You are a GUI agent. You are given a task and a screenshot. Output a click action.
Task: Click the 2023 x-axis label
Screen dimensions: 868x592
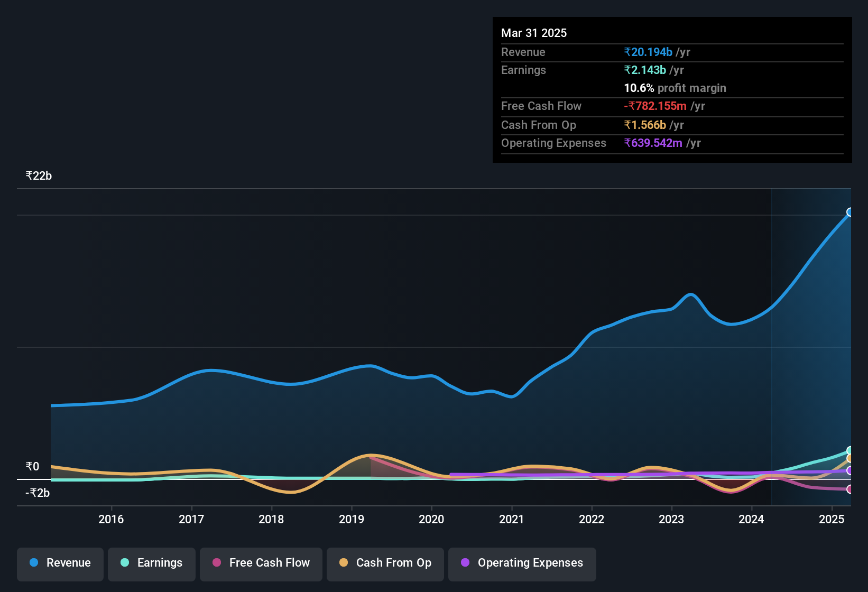coord(671,519)
